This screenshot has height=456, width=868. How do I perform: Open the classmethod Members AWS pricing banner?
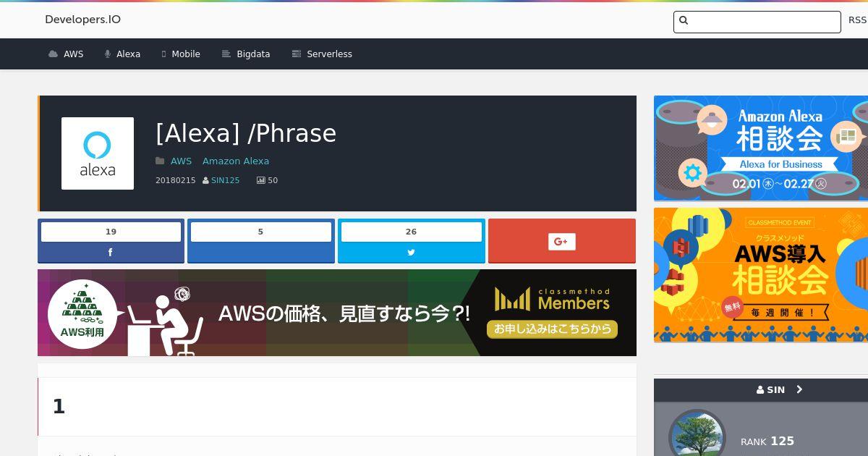pyautogui.click(x=337, y=313)
